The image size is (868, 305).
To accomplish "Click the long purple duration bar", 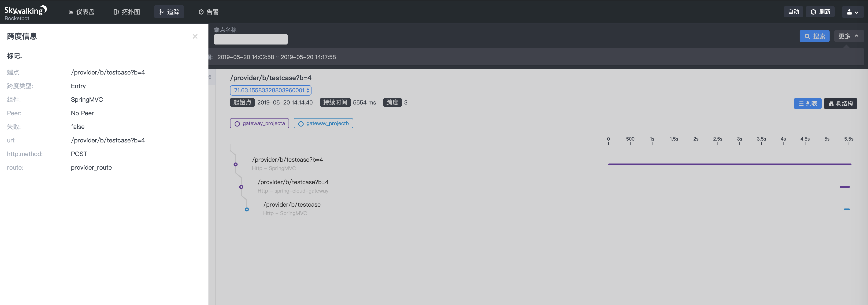I will coord(730,164).
